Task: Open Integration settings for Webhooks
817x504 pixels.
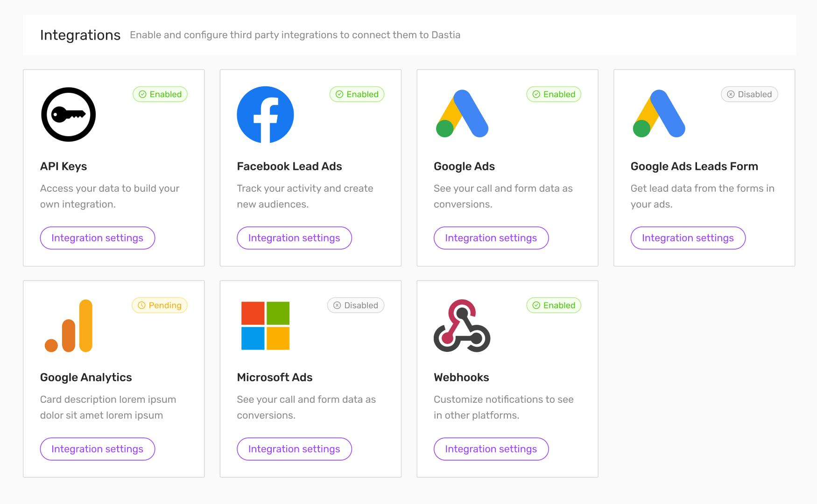Action: point(491,449)
